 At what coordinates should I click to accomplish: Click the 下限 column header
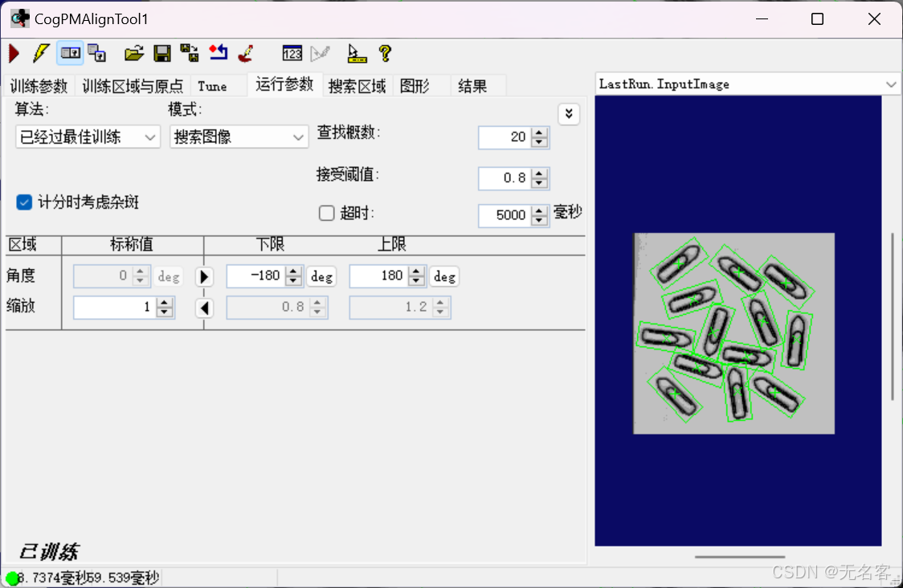click(269, 244)
